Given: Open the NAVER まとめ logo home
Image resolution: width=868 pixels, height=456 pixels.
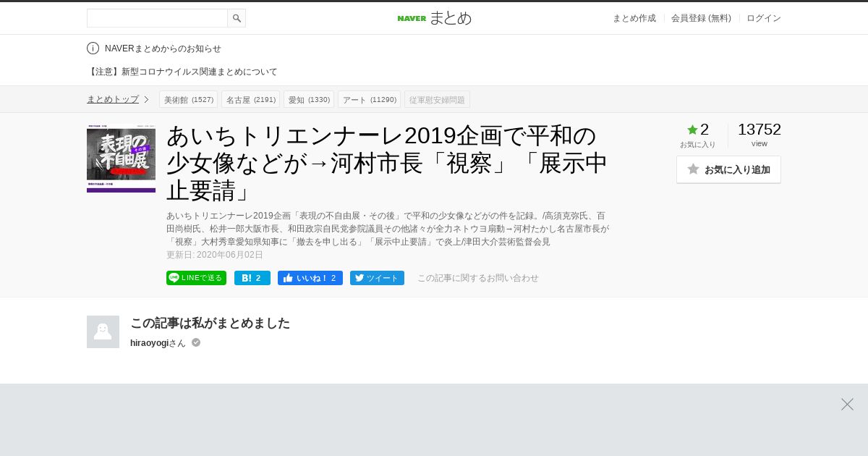Looking at the screenshot, I should click(434, 18).
